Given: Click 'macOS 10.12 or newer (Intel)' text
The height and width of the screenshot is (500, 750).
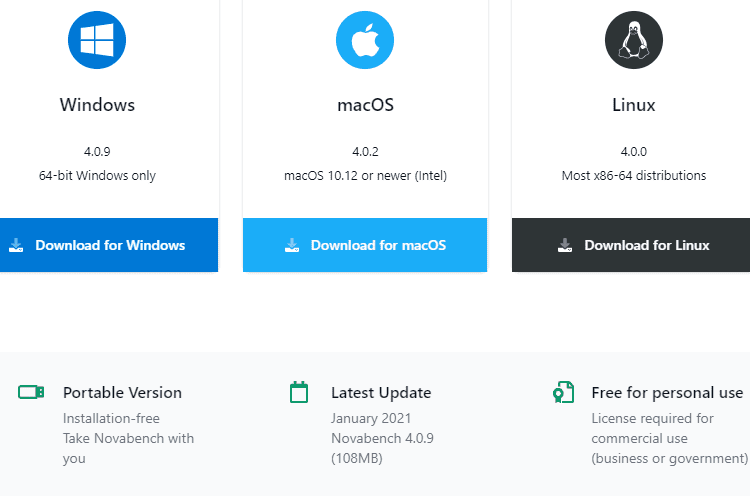Looking at the screenshot, I should tap(365, 176).
